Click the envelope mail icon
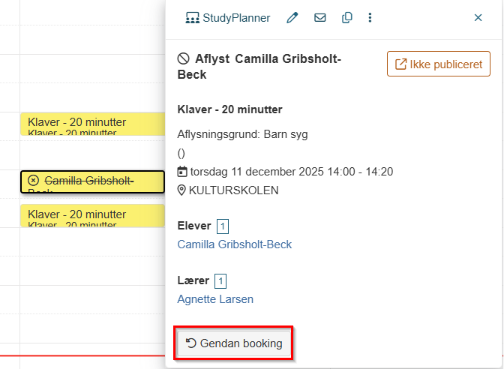 tap(320, 18)
